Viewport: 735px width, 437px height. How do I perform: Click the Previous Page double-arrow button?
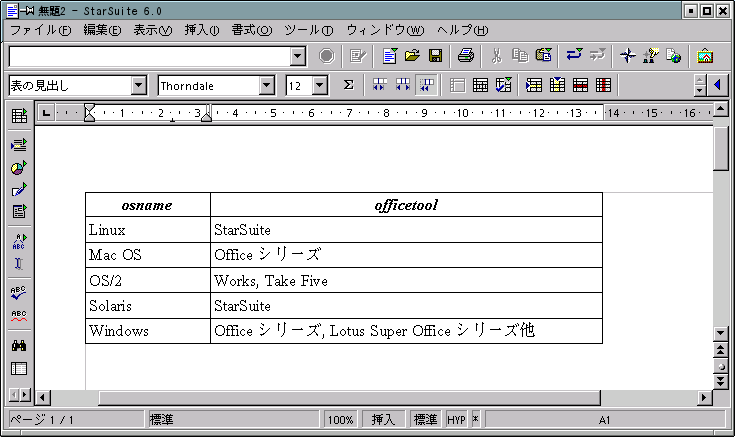point(721,350)
